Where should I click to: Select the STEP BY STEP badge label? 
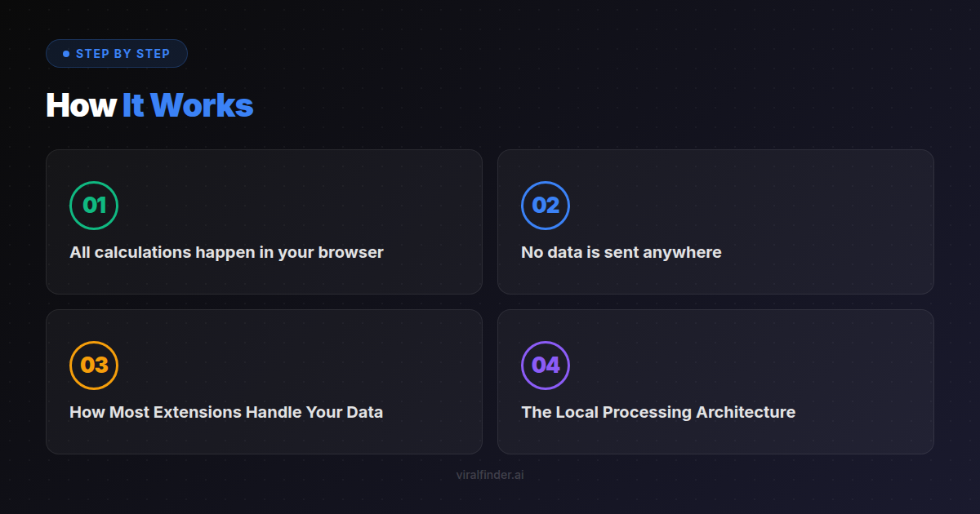[x=122, y=54]
